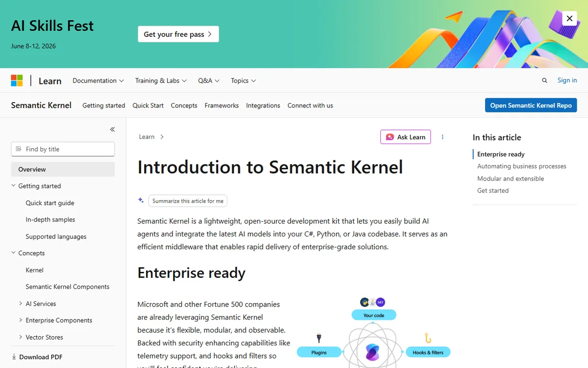
Task: Open the Integrations nav tab
Action: pos(263,105)
